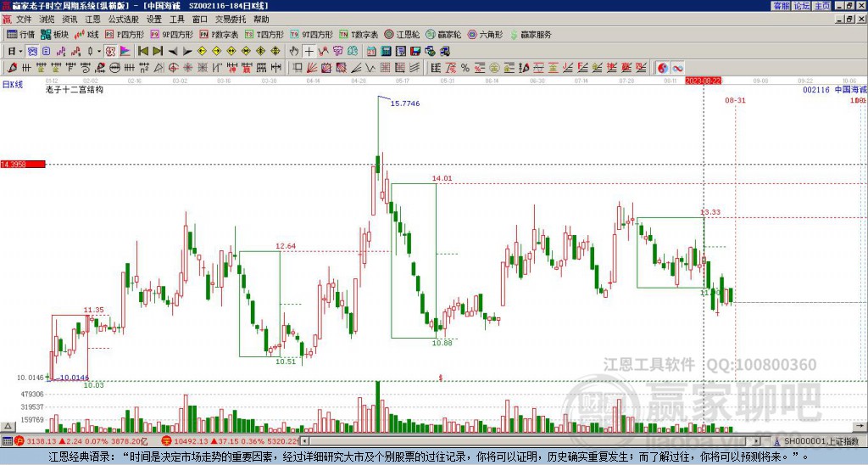Click the 老子十二宫结构 chart title
The width and height of the screenshot is (868, 465).
[x=75, y=89]
